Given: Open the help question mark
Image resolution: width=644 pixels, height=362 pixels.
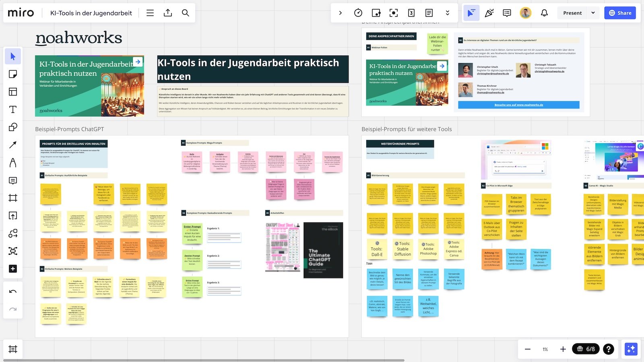Looking at the screenshot, I should click(609, 349).
